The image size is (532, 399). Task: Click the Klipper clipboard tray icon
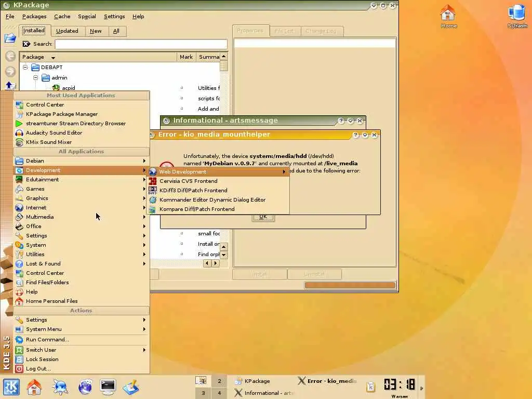click(x=370, y=387)
